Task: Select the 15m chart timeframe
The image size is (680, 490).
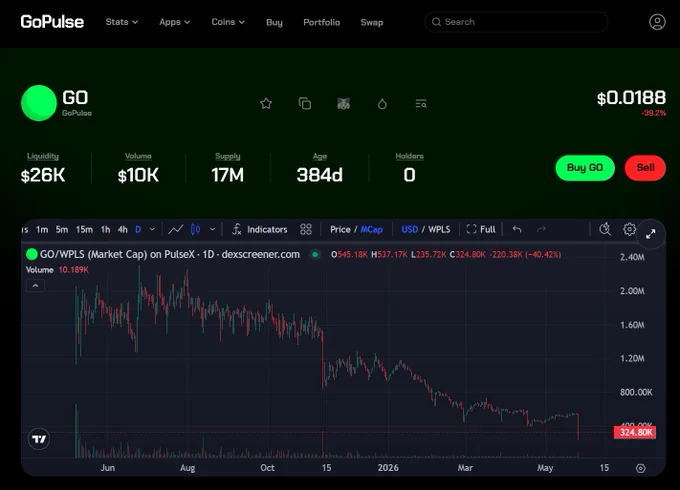Action: click(x=84, y=229)
